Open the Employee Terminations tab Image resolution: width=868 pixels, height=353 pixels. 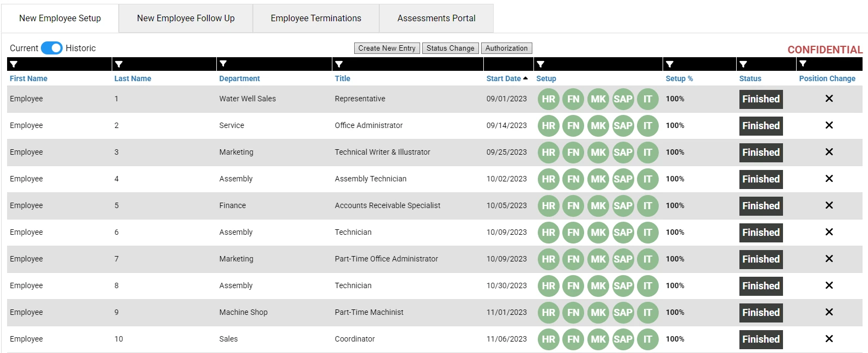(316, 19)
